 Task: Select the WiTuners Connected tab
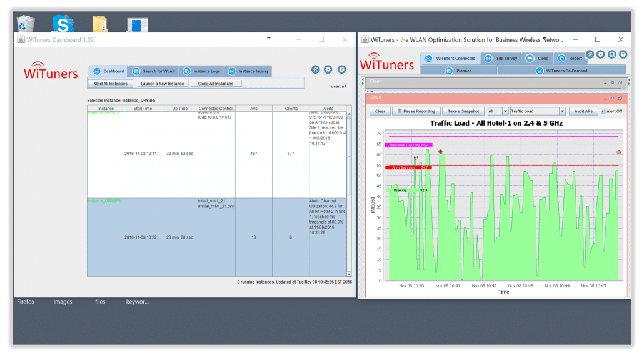tap(450, 58)
